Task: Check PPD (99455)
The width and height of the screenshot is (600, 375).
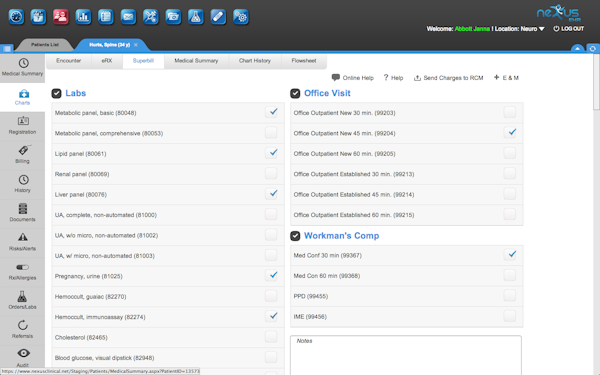Action: tap(510, 296)
